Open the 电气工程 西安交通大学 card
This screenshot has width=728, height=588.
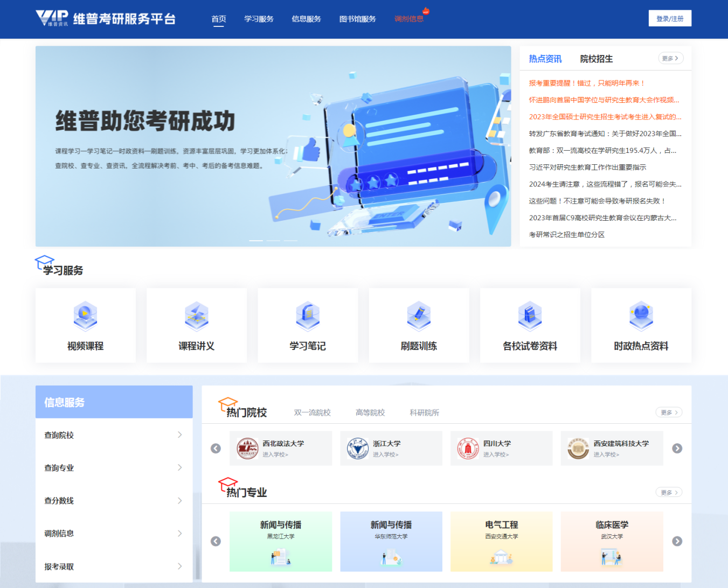[x=501, y=541]
